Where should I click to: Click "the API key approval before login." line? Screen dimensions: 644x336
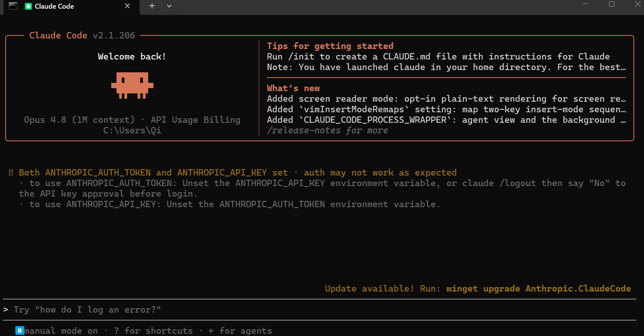108,194
